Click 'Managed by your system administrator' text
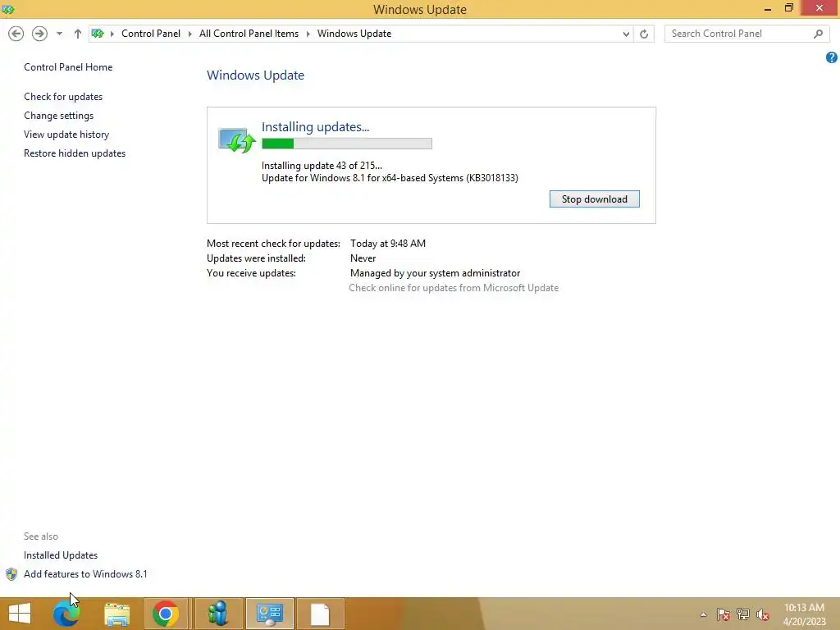 (x=435, y=273)
